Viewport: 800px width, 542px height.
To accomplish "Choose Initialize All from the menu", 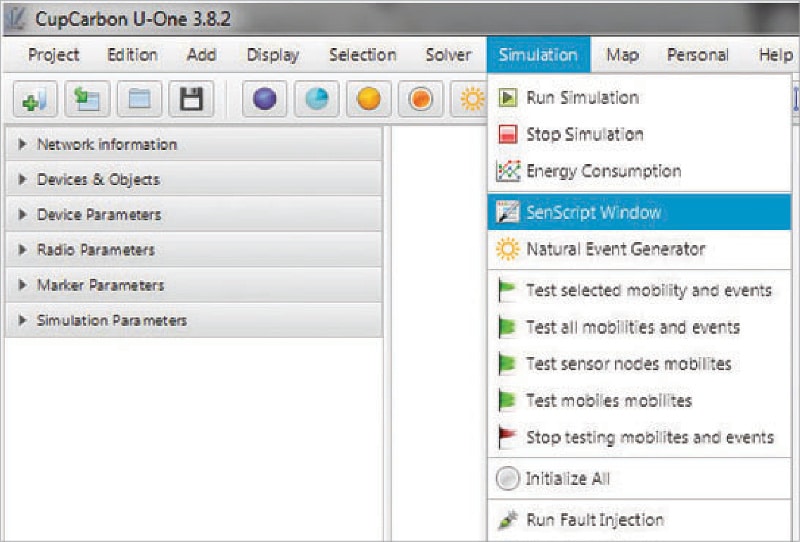I will tap(639, 479).
